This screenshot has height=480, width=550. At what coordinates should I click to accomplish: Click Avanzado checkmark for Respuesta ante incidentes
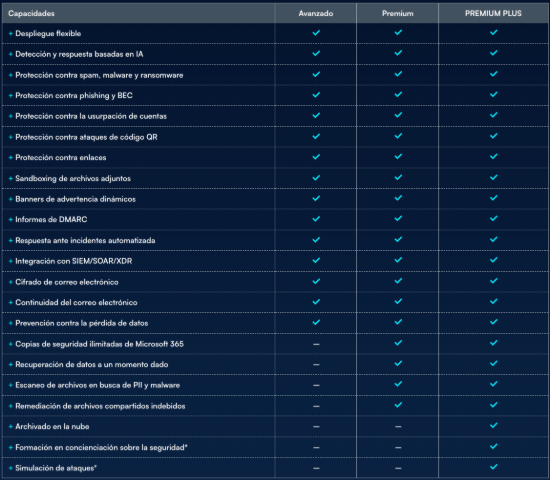316,240
